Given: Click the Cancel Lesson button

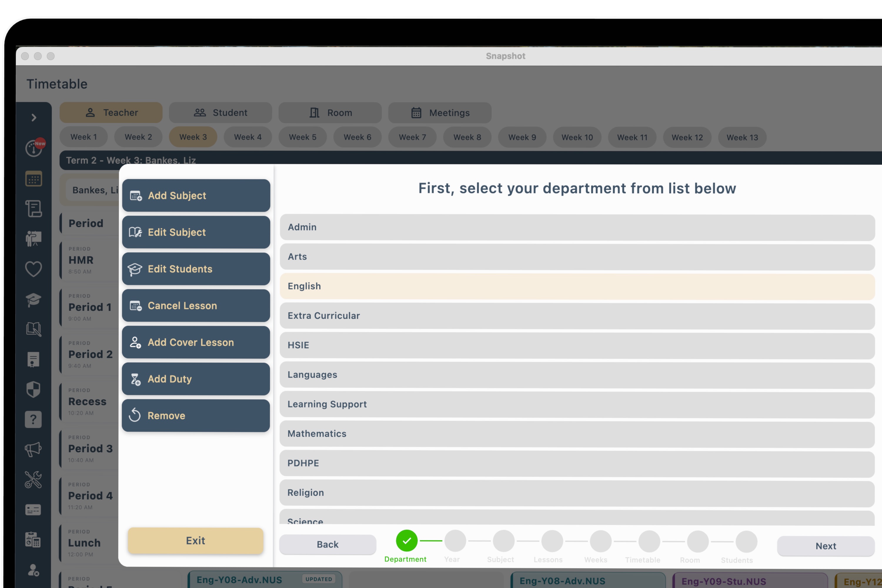Looking at the screenshot, I should (x=196, y=306).
